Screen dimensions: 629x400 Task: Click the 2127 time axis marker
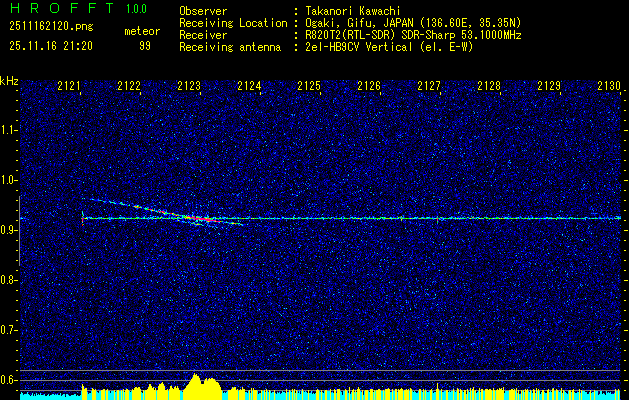(x=429, y=85)
